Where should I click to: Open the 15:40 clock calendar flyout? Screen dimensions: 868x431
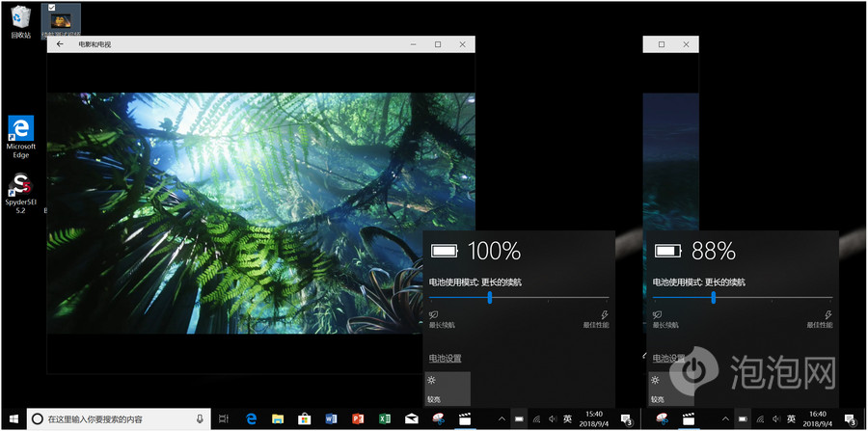594,419
